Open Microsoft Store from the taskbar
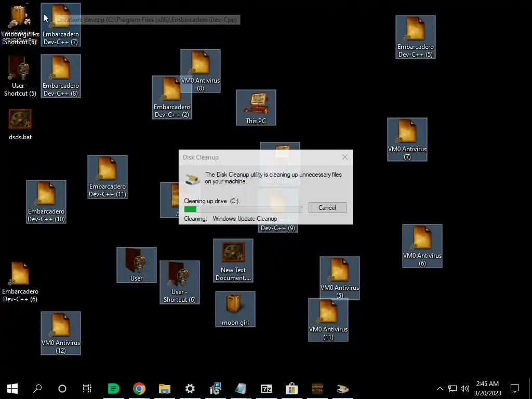The image size is (532, 399). coord(292,389)
